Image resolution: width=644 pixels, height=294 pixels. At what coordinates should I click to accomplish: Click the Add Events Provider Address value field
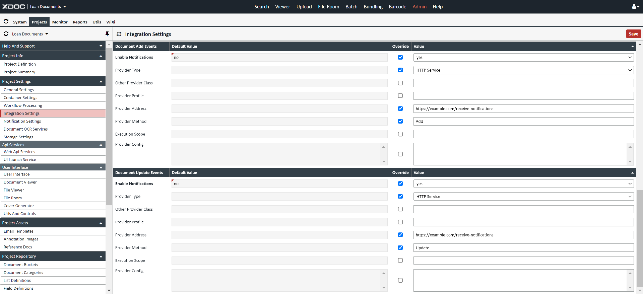click(523, 109)
